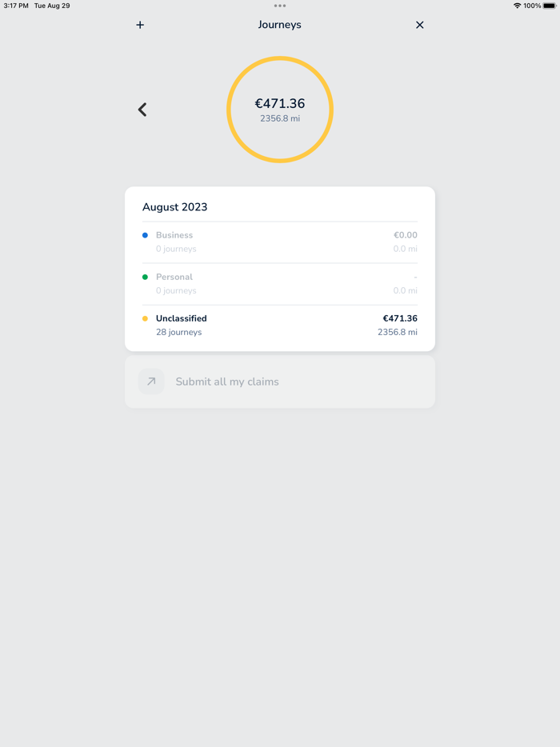Select the €471.36 total amount
This screenshot has height=747, width=560.
(x=280, y=102)
